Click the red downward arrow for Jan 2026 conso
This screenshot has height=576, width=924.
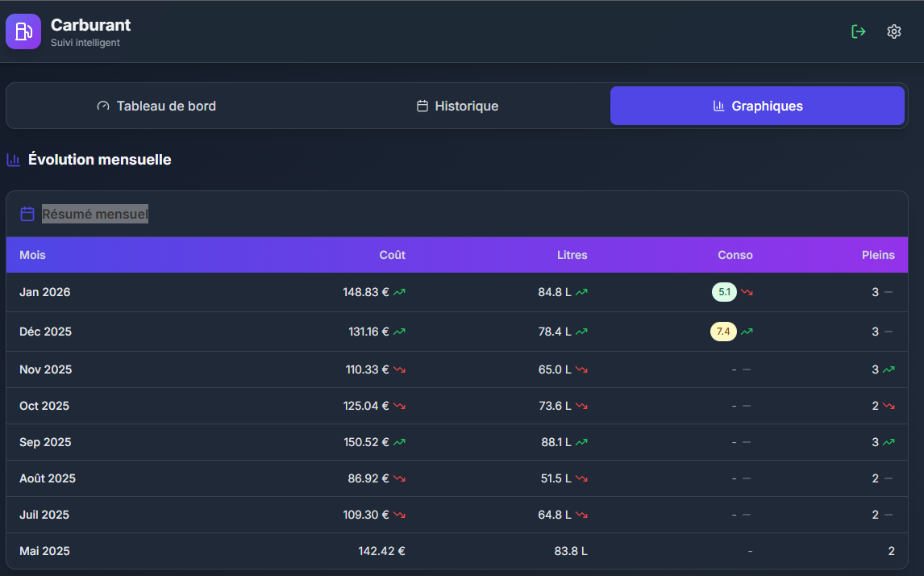pyautogui.click(x=747, y=292)
